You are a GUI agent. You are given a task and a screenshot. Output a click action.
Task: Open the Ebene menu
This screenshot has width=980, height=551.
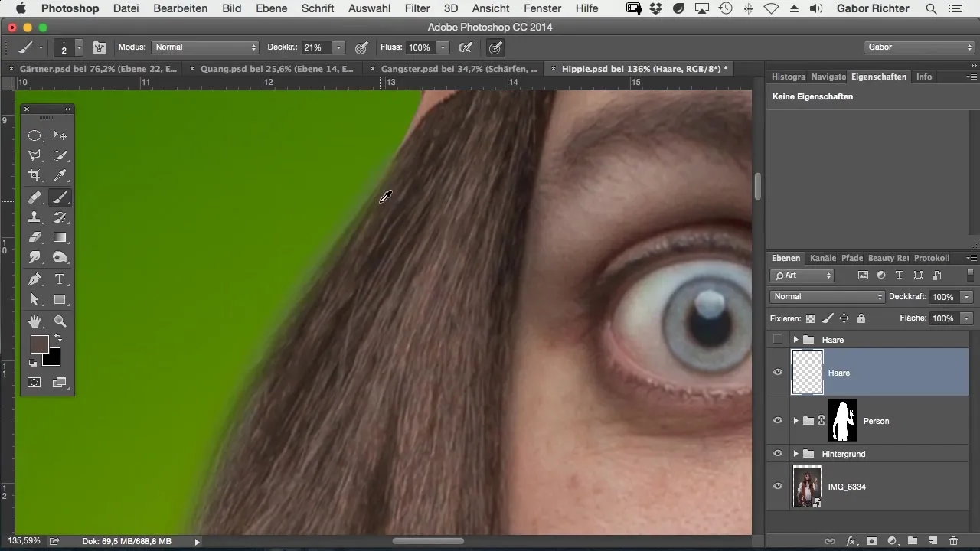pos(272,8)
